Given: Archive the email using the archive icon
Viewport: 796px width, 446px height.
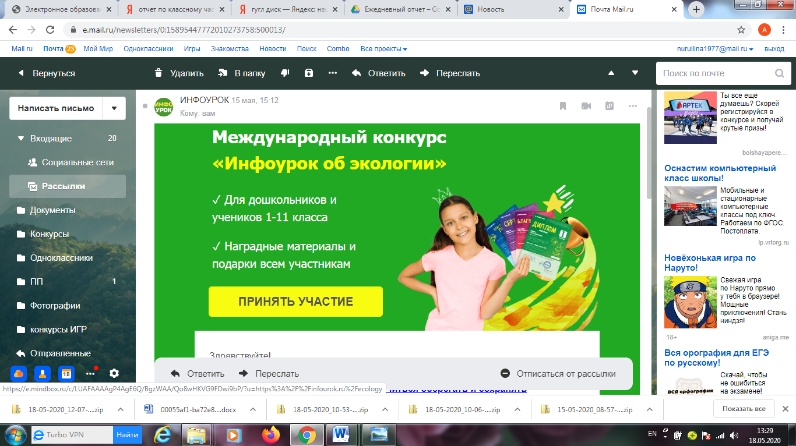Looking at the screenshot, I should point(308,73).
